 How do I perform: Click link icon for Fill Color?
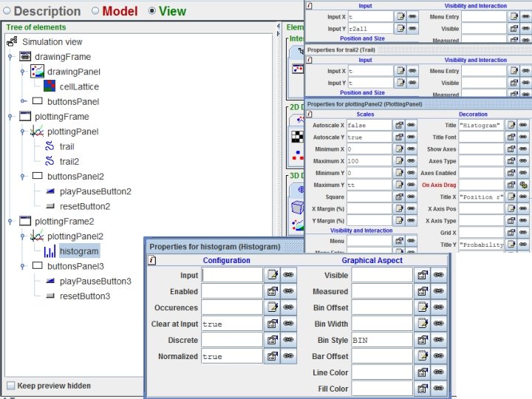tap(439, 389)
